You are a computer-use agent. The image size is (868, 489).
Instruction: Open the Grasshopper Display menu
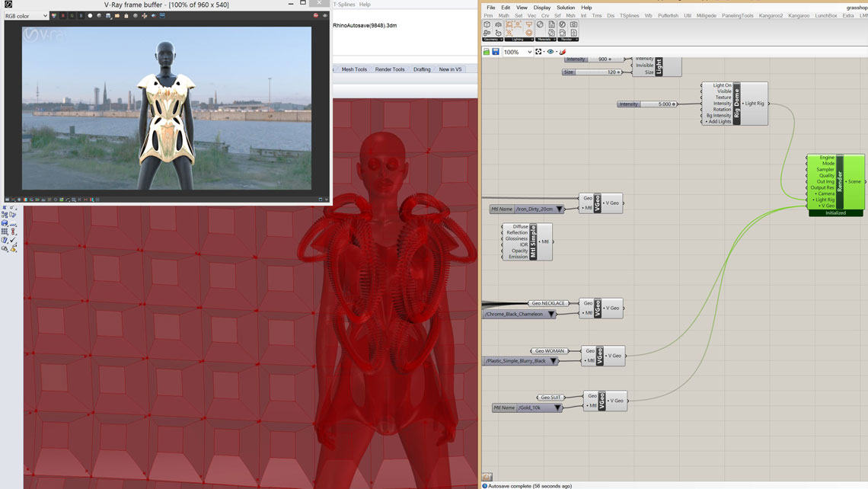pos(542,8)
